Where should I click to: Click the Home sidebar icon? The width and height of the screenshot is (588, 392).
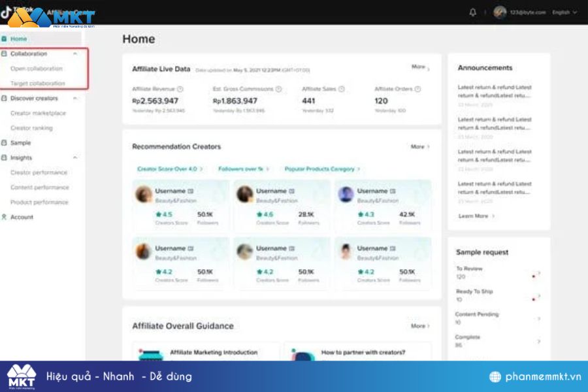coord(4,39)
